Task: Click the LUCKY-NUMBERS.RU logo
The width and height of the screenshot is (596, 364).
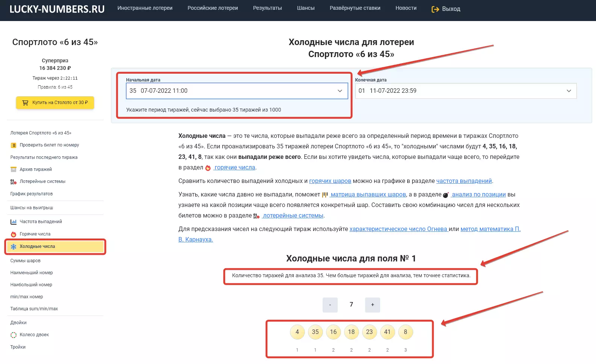Action: point(57,9)
